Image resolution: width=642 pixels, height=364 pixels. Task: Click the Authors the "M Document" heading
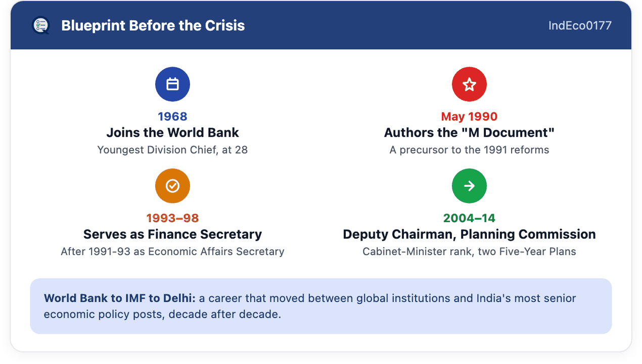(x=469, y=133)
